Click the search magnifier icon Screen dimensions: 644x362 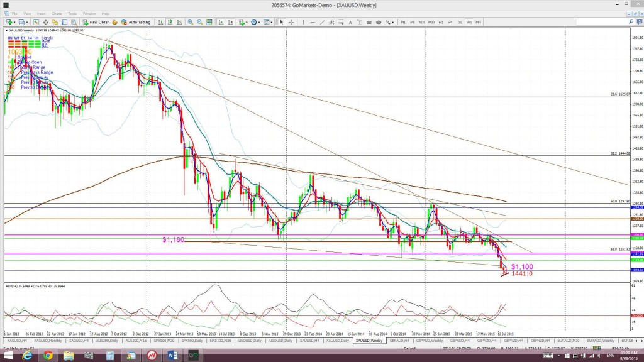click(631, 22)
